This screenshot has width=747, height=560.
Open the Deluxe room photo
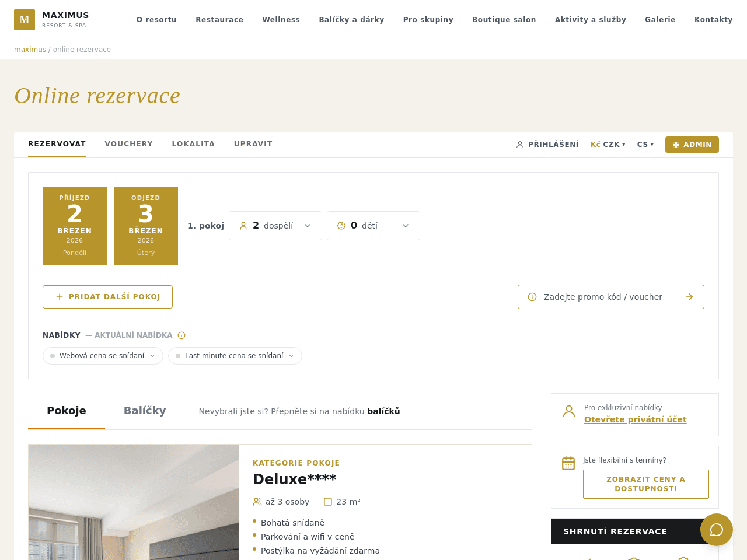[x=134, y=502]
